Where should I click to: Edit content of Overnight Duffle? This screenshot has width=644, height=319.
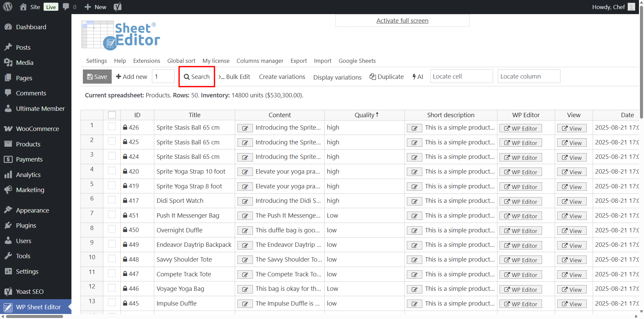(x=245, y=231)
